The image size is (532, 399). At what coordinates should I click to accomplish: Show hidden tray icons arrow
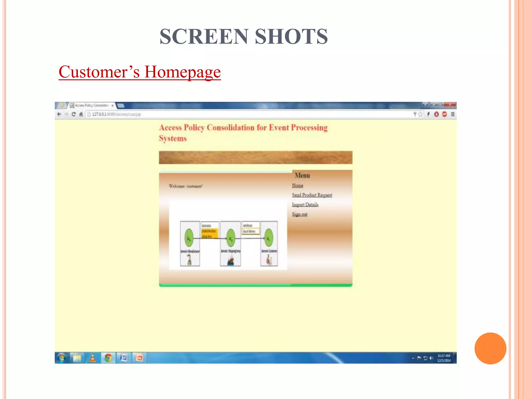coord(413,358)
